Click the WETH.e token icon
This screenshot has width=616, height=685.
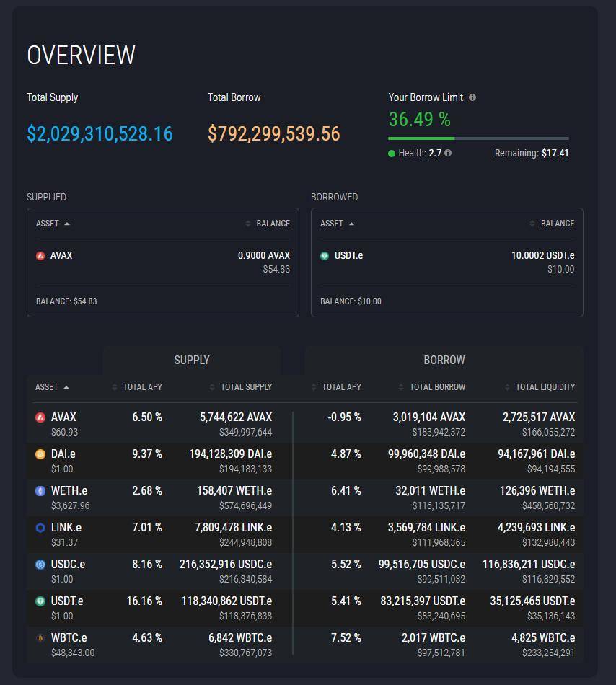[40, 491]
